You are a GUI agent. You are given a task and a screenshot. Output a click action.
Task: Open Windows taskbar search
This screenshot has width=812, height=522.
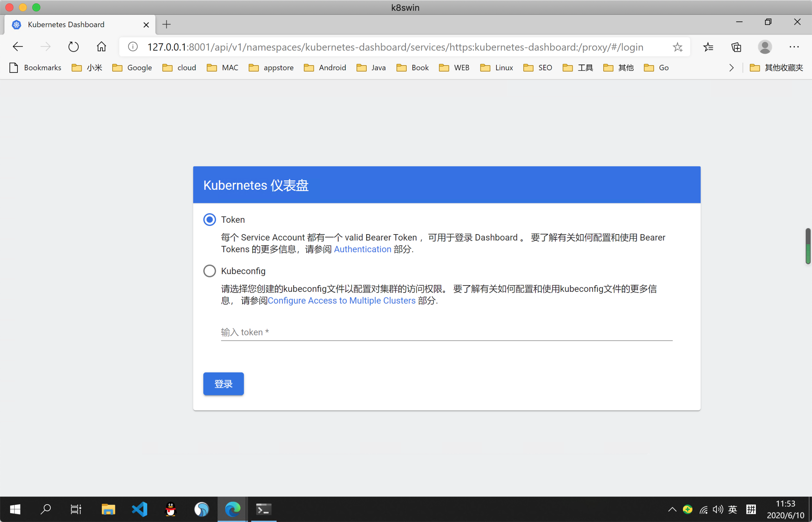coord(45,509)
